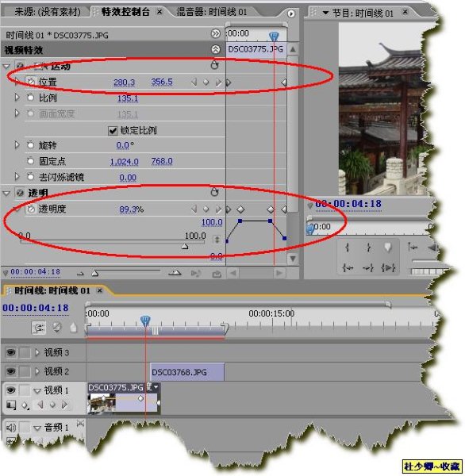Image resolution: width=465 pixels, height=476 pixels.
Task: Select the DSC03768.JPG clip on 视频 2
Action: point(187,372)
